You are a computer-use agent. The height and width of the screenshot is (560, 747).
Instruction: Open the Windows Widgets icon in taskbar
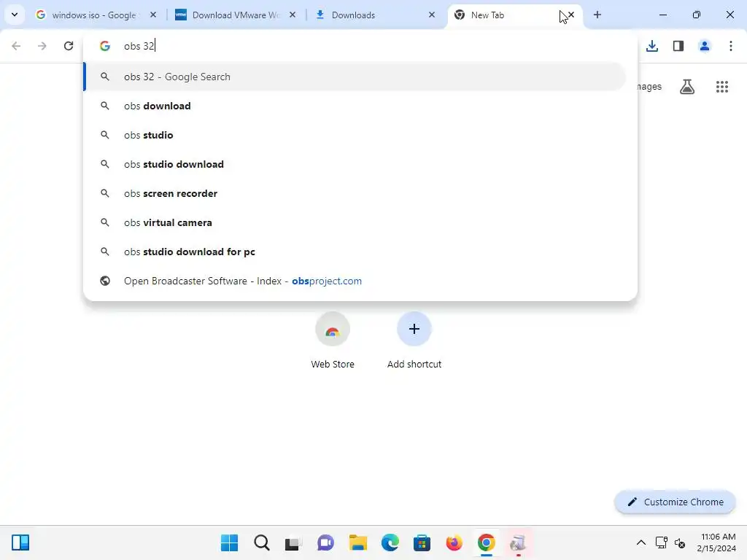(x=20, y=542)
